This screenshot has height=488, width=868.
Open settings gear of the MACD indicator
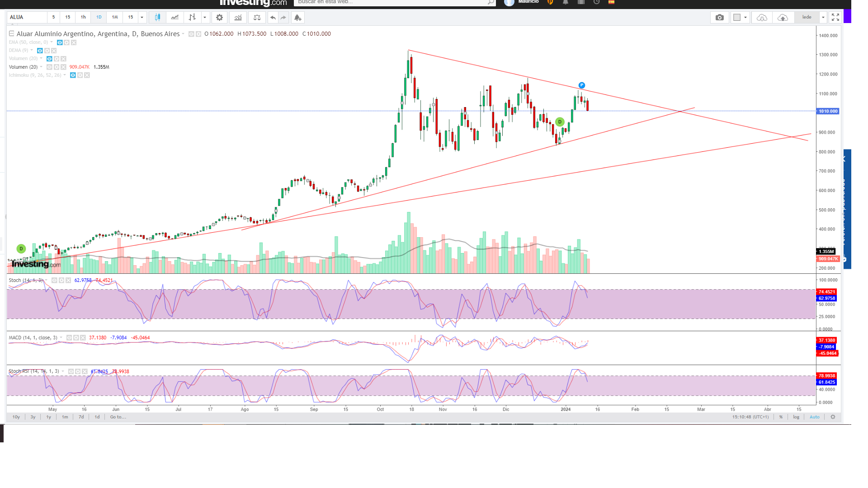click(x=76, y=338)
